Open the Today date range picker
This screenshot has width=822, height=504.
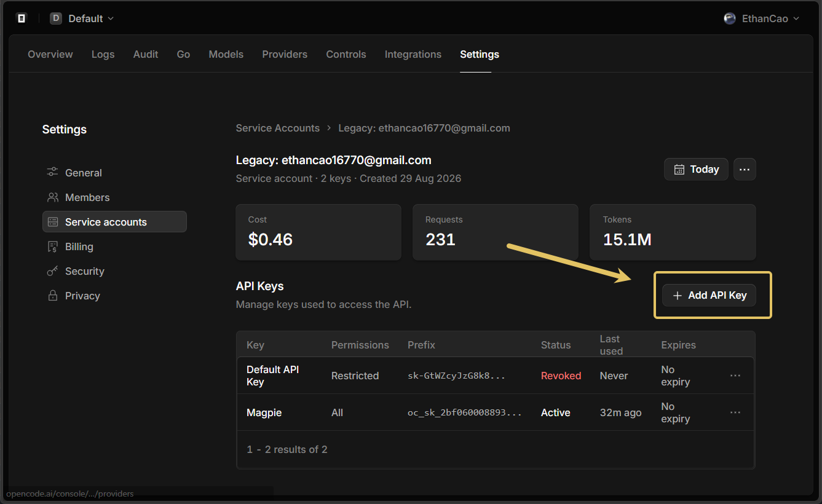click(x=696, y=170)
